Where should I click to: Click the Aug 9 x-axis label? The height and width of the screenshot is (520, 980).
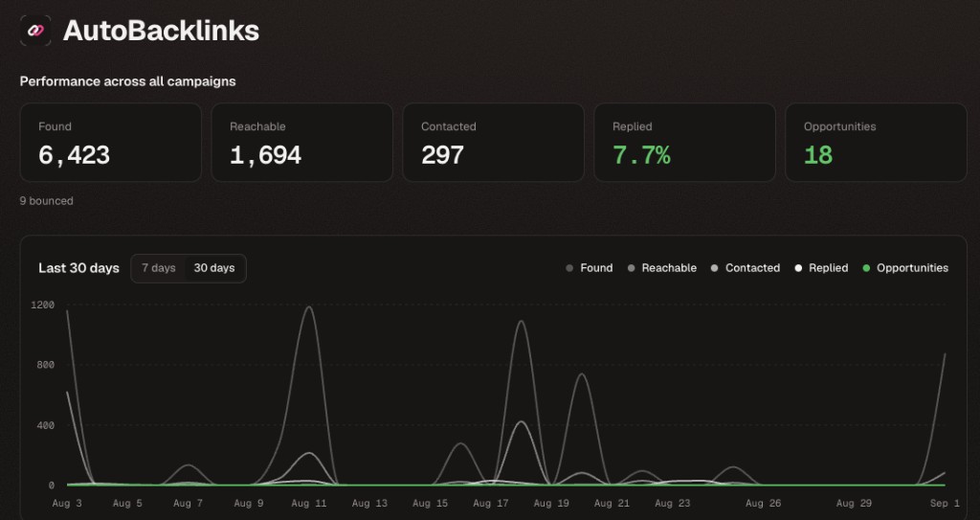pos(249,503)
